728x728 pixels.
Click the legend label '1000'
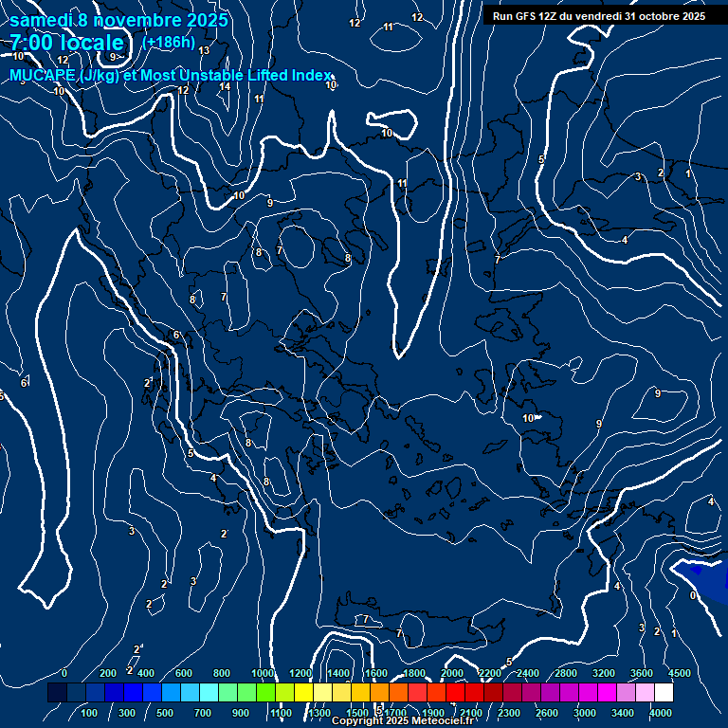click(x=263, y=673)
